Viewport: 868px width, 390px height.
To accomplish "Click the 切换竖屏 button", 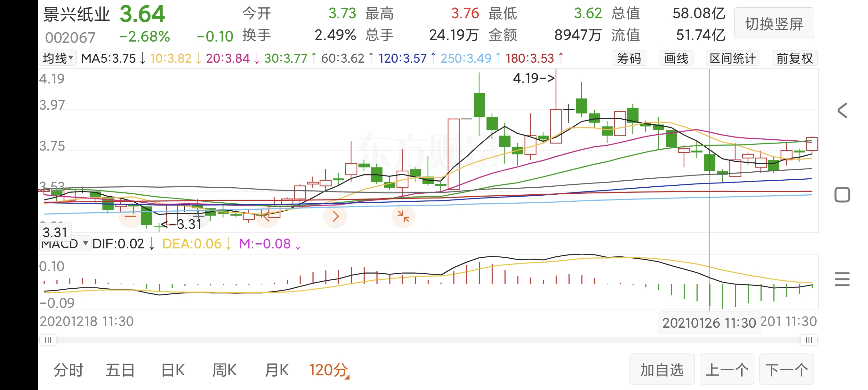I will 774,24.
